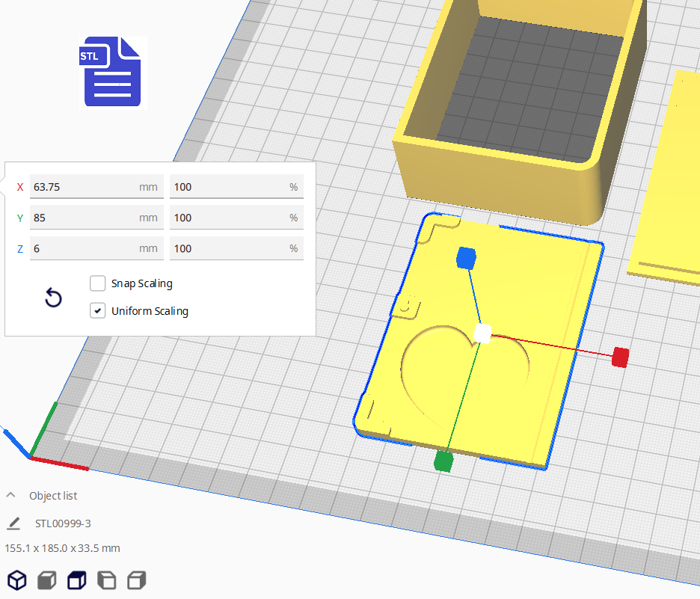Click the Y size field showing 85
This screenshot has width=700, height=599.
tap(82, 218)
